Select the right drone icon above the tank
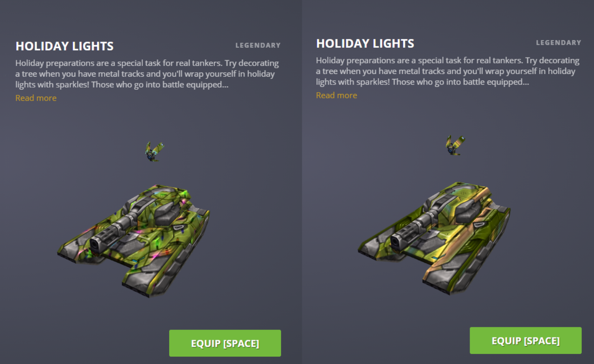Screen dimensions: 594x364 tap(456, 145)
